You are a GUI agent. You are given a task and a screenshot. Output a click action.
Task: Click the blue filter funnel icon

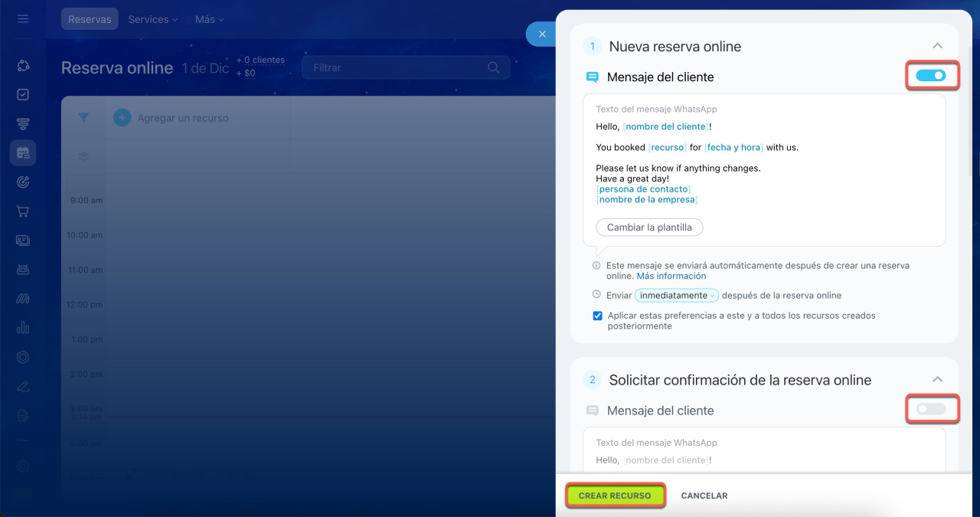(83, 118)
